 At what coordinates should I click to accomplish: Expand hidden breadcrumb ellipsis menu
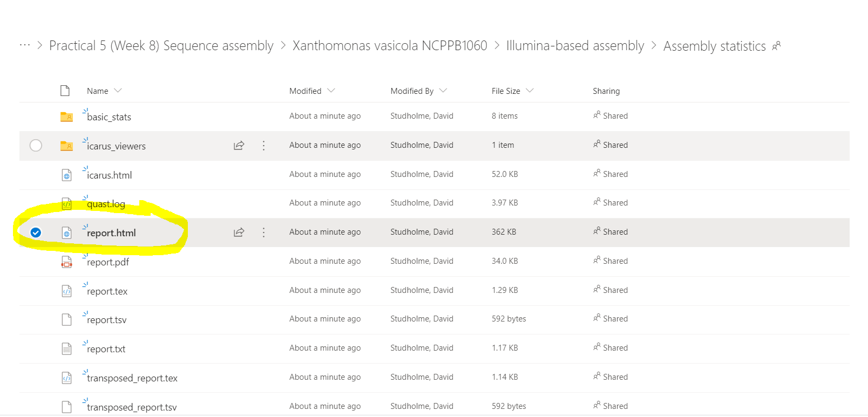[x=24, y=45]
